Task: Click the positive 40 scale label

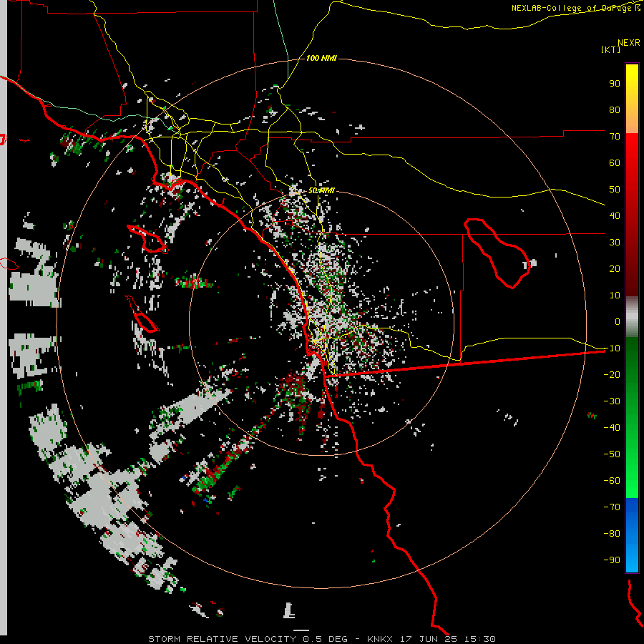Action: 615,215
